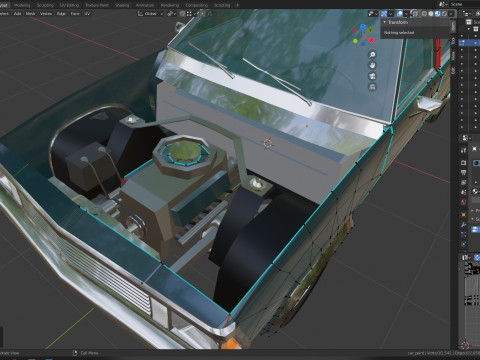
Task: Open the Mesh menu
Action: coord(30,14)
